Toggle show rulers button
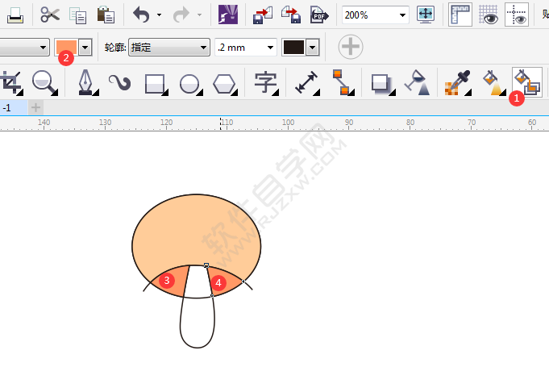 460,15
